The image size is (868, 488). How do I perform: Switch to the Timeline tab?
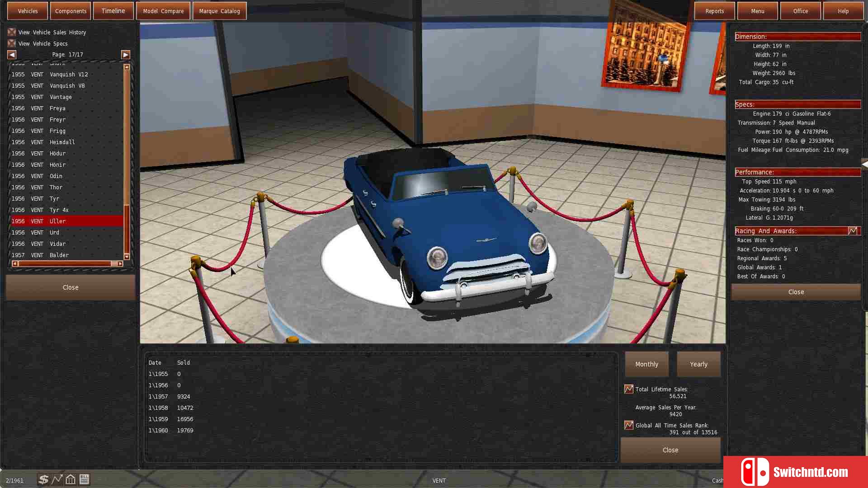[113, 11]
